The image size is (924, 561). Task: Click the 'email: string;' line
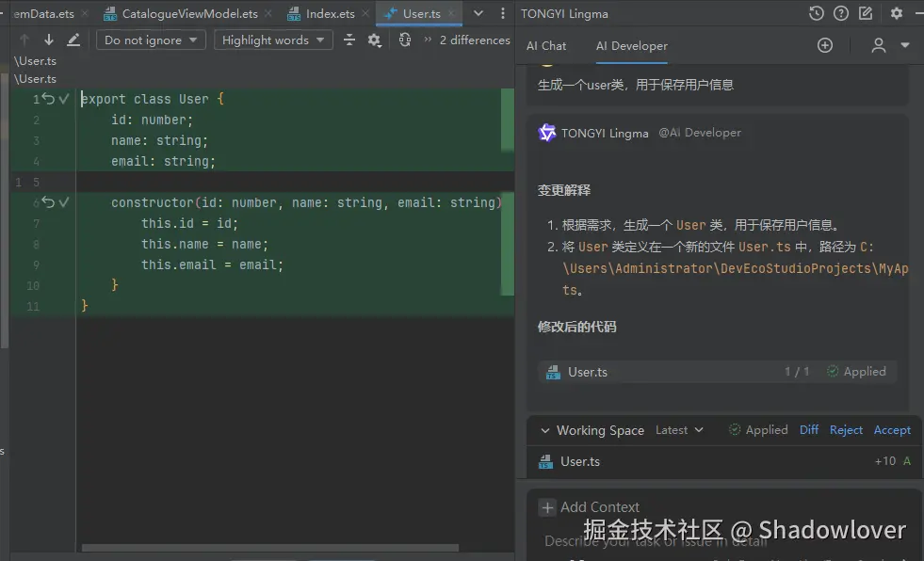click(163, 161)
